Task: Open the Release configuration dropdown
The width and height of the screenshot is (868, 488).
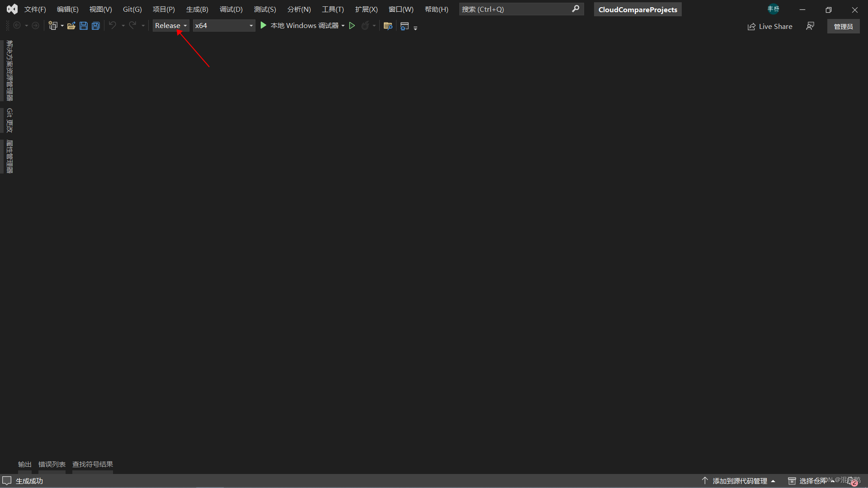Action: click(x=170, y=26)
